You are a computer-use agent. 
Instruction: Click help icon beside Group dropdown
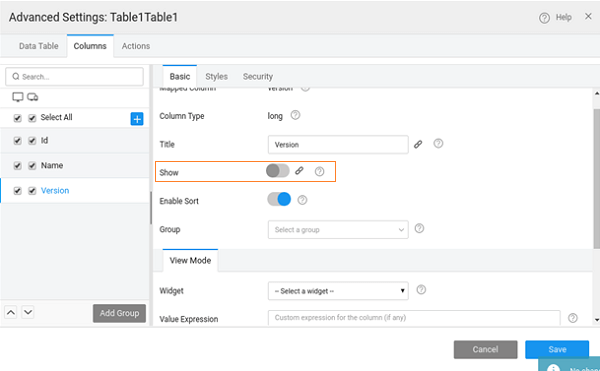click(x=419, y=228)
